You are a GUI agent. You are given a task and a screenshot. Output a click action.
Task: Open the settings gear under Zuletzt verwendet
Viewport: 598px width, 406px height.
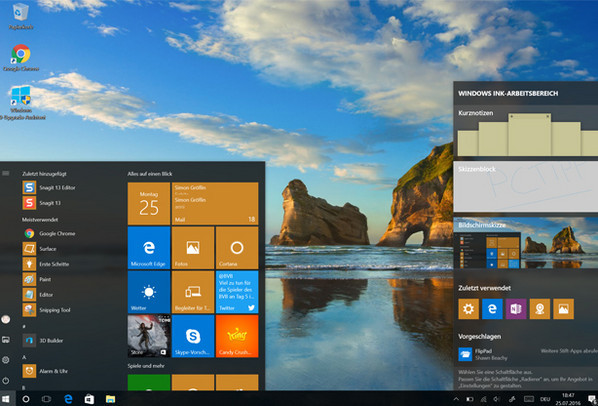click(469, 309)
